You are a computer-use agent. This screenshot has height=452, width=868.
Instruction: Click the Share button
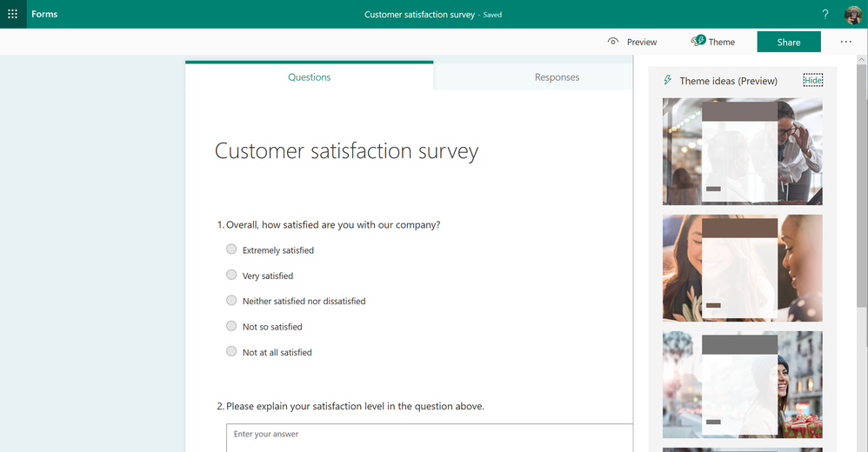pyautogui.click(x=789, y=42)
